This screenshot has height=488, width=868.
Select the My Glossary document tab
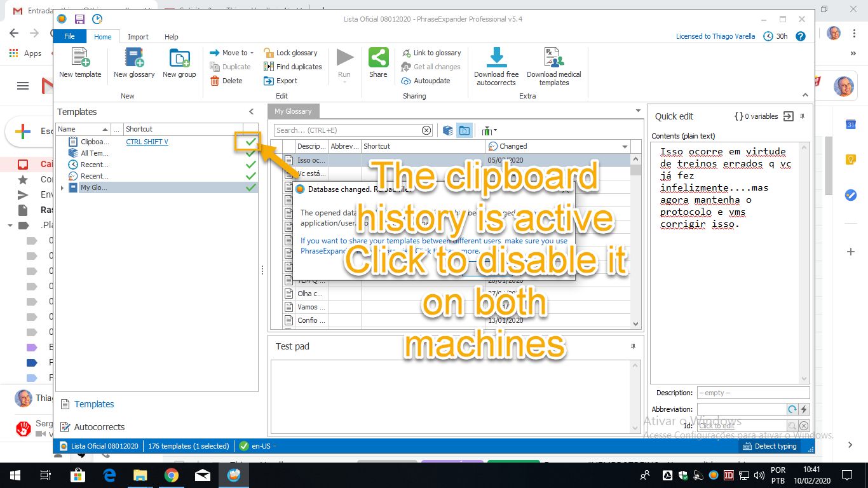(293, 111)
